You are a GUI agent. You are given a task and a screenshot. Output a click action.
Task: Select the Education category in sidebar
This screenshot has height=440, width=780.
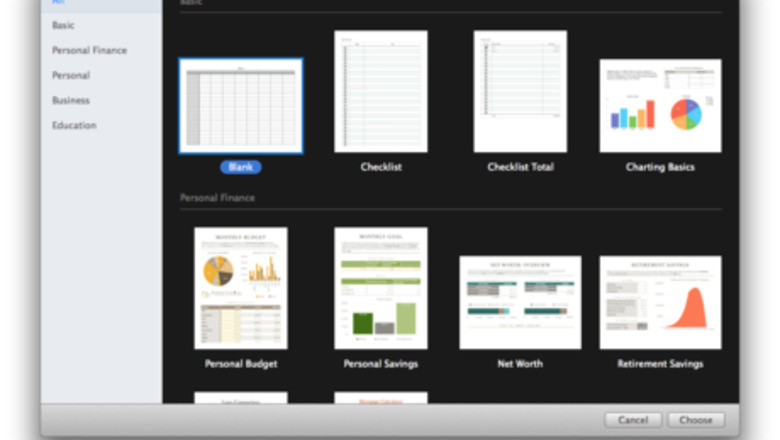(74, 125)
